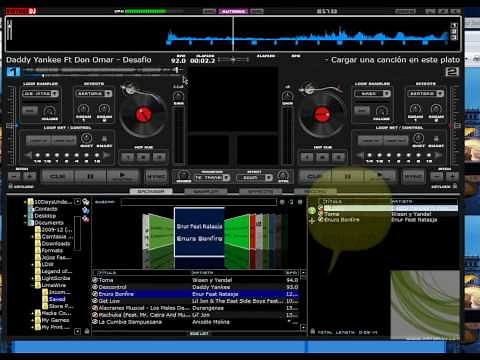480x360 pixels.
Task: Toggle right deck smart loop lock
Action: [436, 139]
